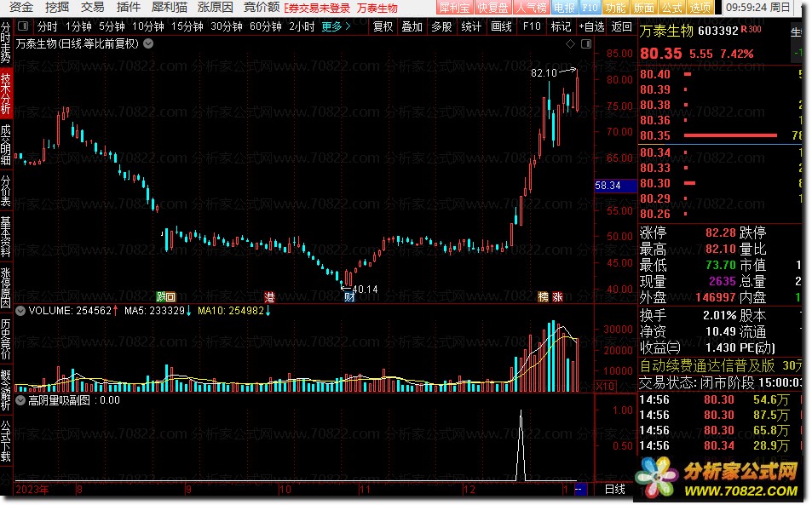The width and height of the screenshot is (812, 505).
Task: Switch to 分时 intraday period
Action: [x=47, y=26]
